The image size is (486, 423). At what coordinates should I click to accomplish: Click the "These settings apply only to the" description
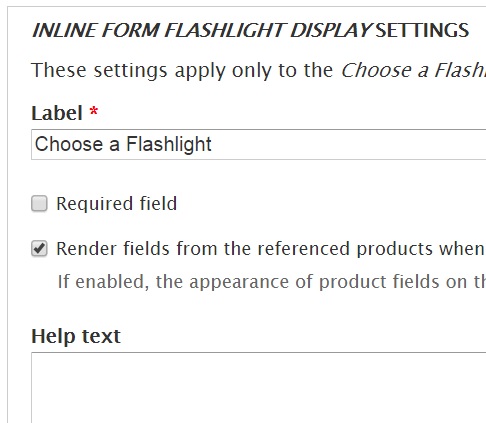[x=182, y=70]
